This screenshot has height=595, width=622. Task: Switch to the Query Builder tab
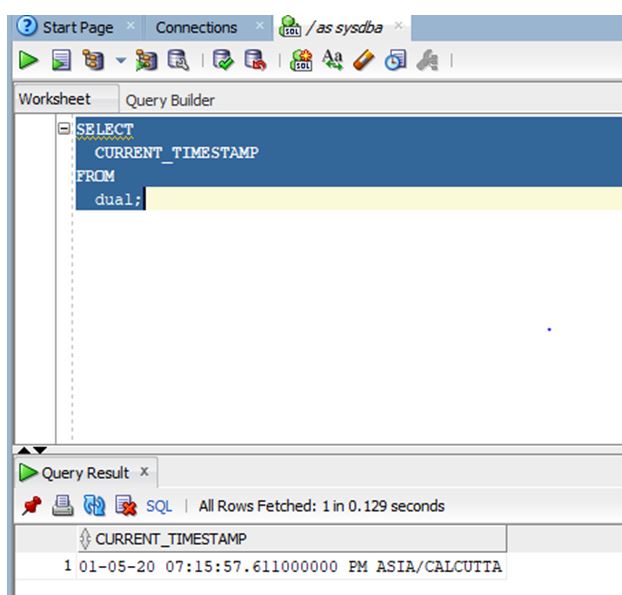coord(170,100)
